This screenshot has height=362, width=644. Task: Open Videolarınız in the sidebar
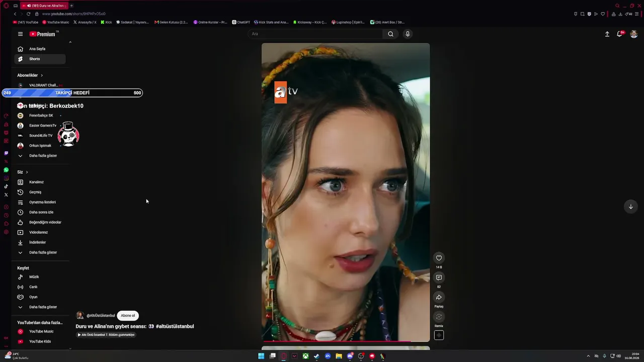(40, 232)
